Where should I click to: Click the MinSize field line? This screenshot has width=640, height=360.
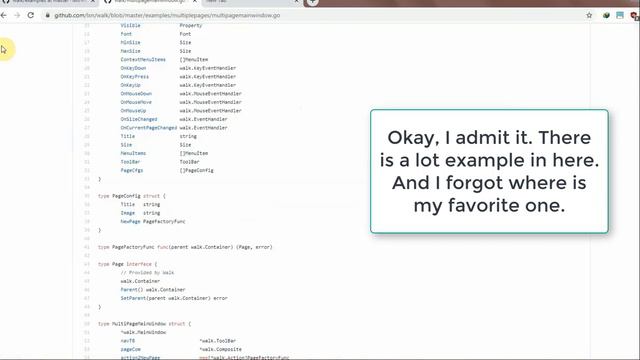pos(156,42)
